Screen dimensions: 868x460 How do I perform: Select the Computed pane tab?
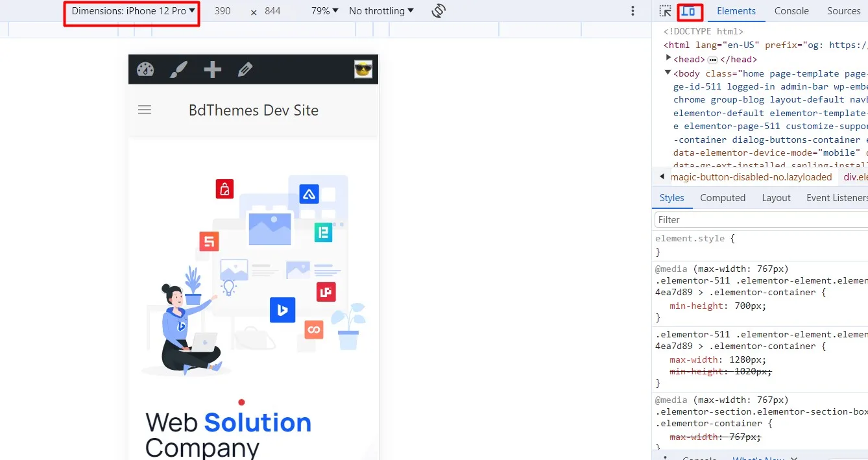click(x=723, y=198)
